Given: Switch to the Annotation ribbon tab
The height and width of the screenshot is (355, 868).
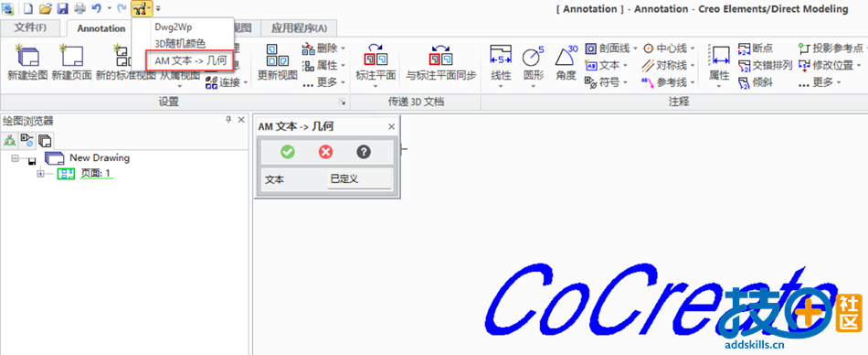Looking at the screenshot, I should pos(101,28).
